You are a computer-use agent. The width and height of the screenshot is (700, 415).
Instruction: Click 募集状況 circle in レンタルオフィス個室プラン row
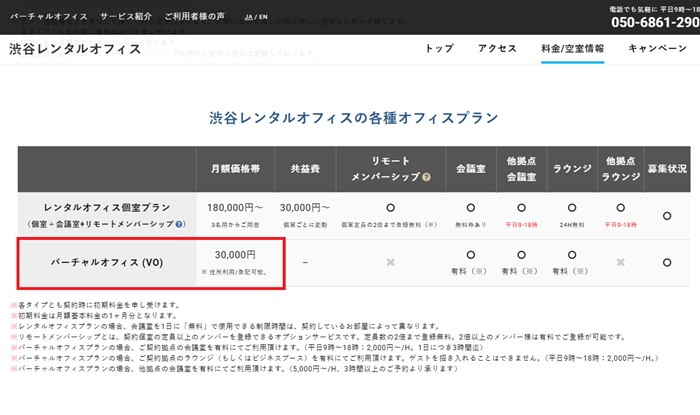pyautogui.click(x=667, y=214)
